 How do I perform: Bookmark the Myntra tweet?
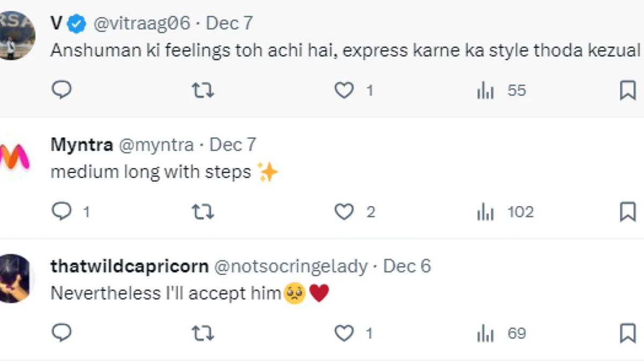coord(627,212)
